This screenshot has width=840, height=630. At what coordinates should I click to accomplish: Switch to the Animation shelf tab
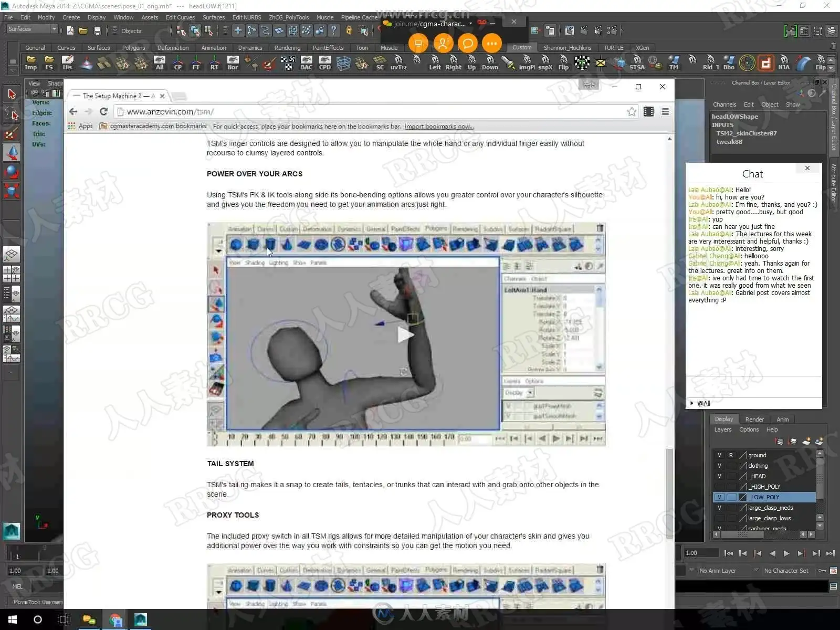coord(213,48)
